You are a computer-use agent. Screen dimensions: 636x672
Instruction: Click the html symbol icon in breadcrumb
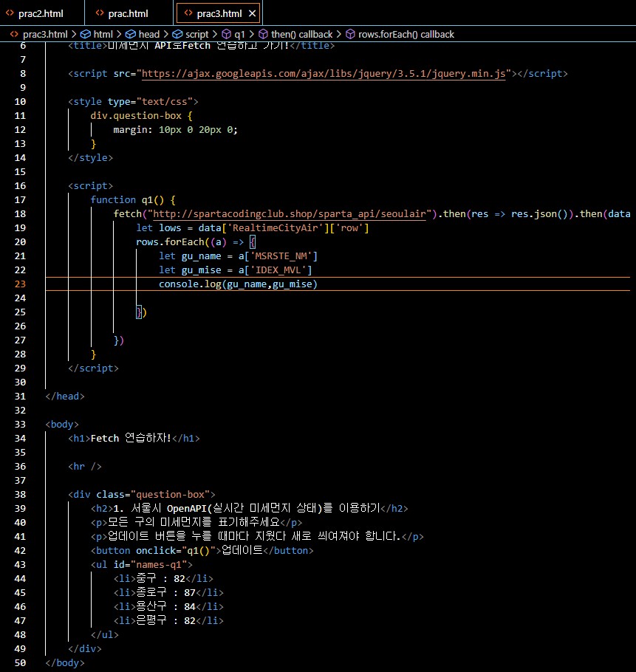pyautogui.click(x=86, y=34)
